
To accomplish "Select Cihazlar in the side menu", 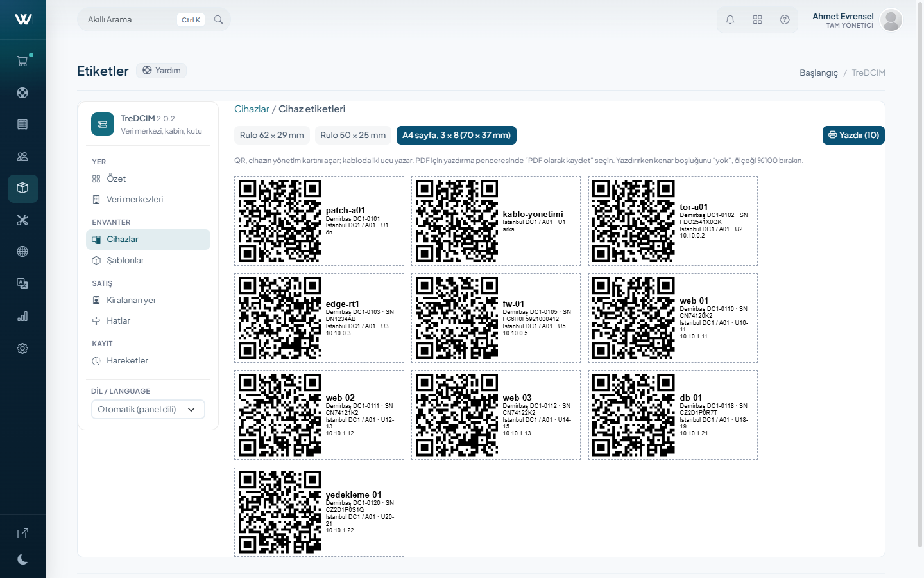I will point(148,240).
